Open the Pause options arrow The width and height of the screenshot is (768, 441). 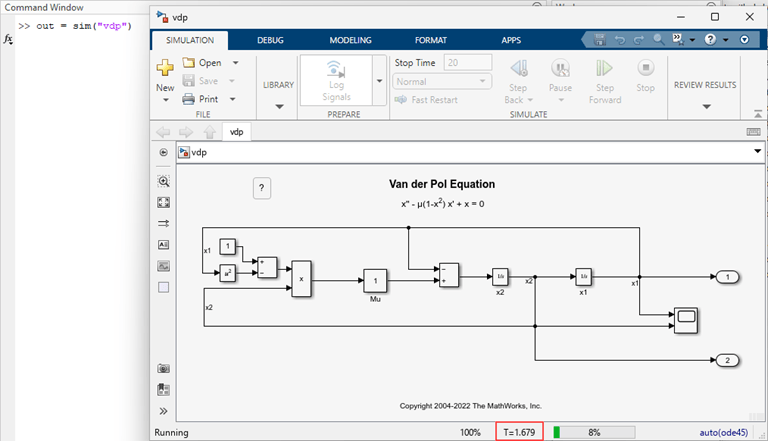coord(561,100)
